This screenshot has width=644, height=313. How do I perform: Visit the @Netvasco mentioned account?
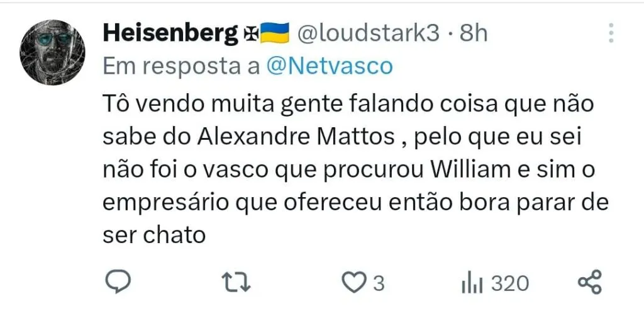[x=330, y=66]
